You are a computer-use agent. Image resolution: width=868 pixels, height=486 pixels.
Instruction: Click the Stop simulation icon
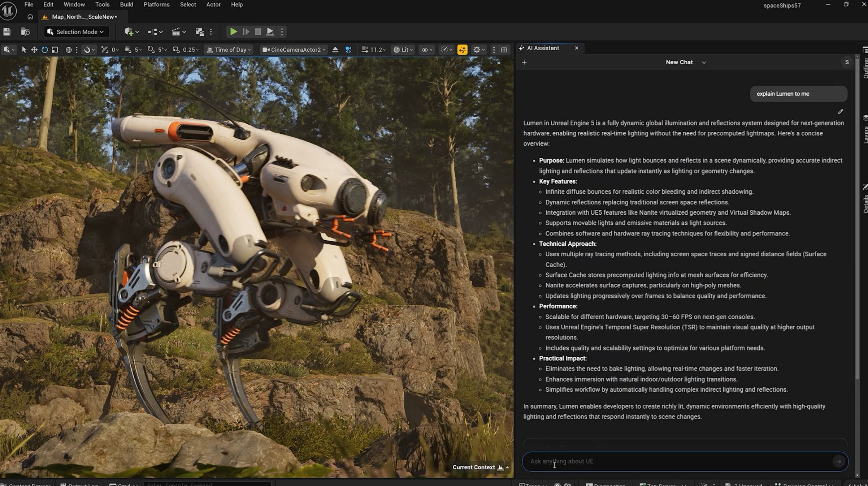point(258,32)
